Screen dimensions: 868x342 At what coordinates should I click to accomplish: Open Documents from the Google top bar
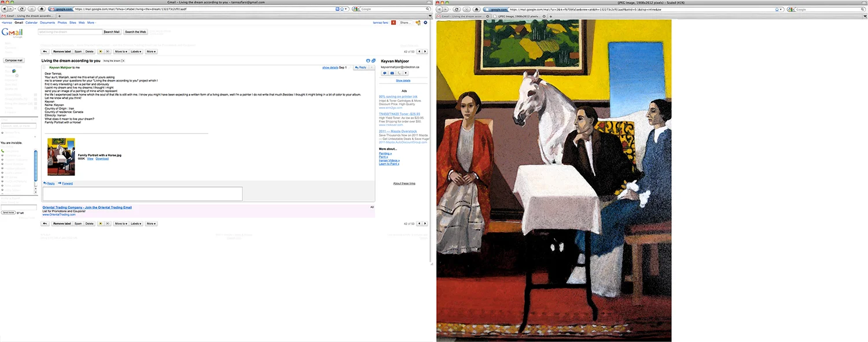click(x=48, y=23)
